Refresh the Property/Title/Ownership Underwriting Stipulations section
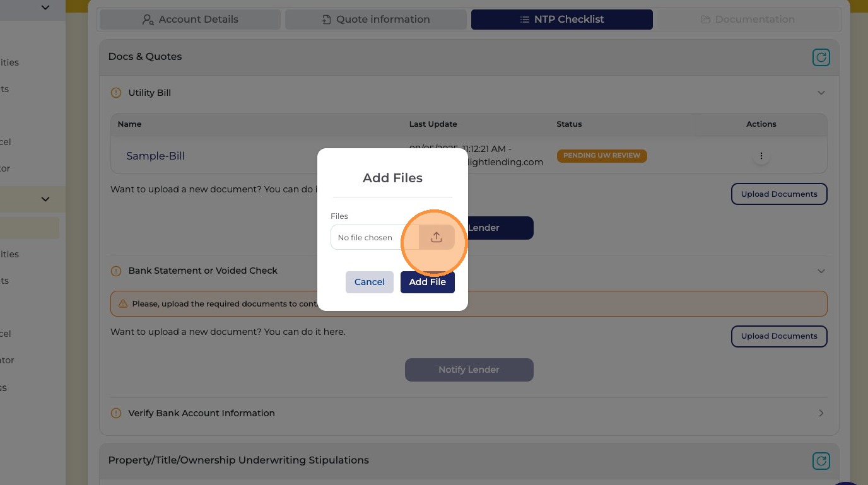The height and width of the screenshot is (485, 868). [821, 461]
